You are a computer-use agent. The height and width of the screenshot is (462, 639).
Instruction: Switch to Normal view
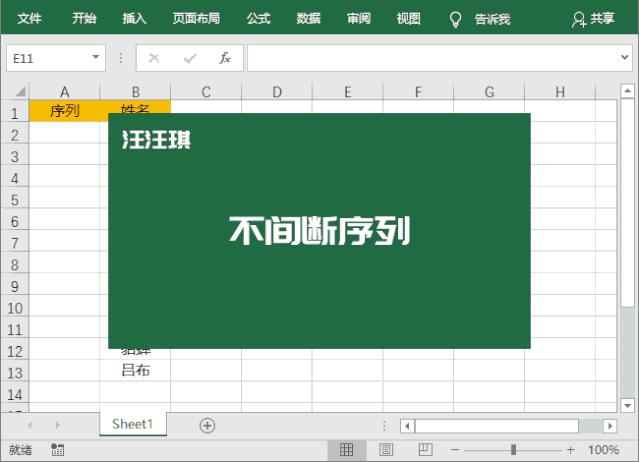347,450
